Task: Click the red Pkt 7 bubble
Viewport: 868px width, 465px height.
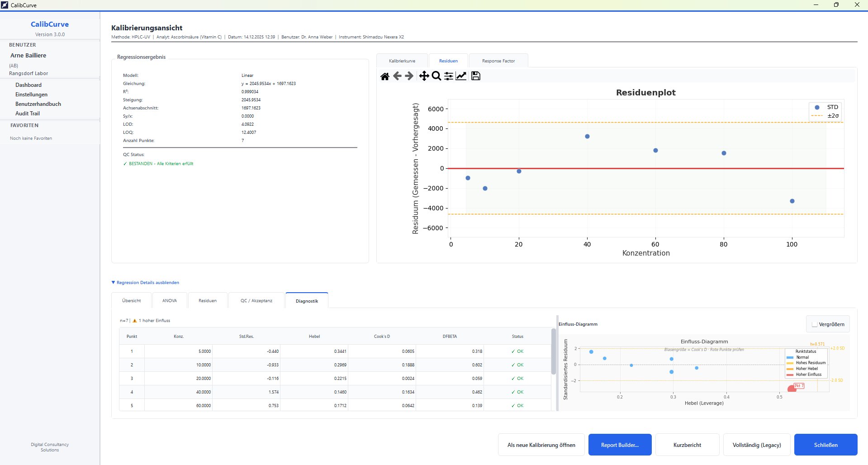Action: point(792,389)
